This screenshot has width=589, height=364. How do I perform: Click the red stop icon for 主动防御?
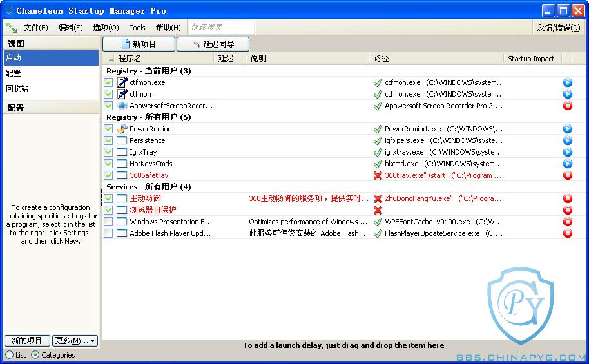(x=567, y=198)
